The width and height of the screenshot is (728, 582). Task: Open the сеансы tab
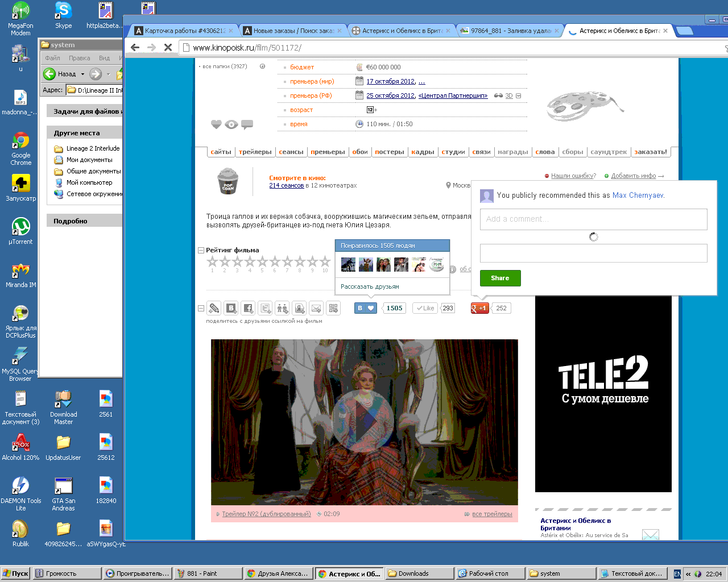pyautogui.click(x=291, y=152)
